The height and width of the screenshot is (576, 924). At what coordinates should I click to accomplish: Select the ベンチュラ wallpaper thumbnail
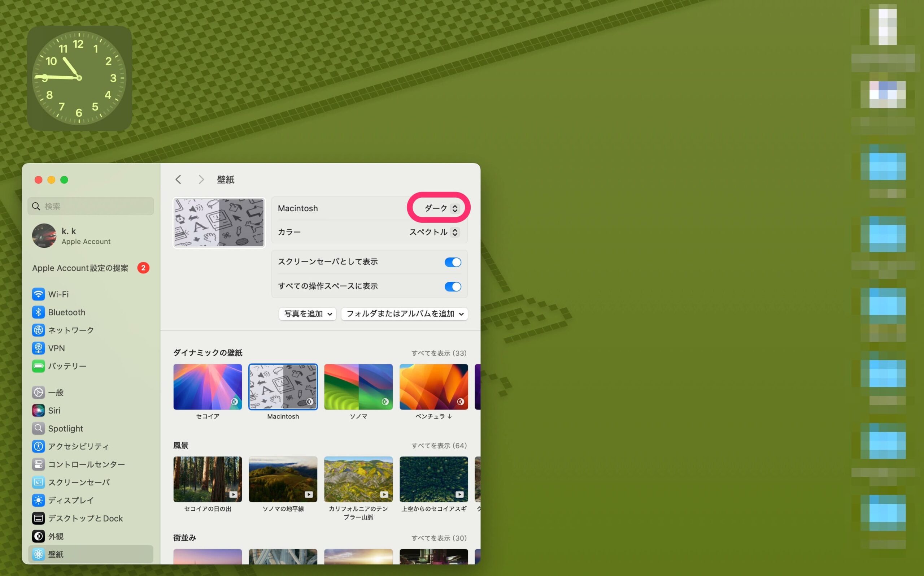tap(433, 387)
